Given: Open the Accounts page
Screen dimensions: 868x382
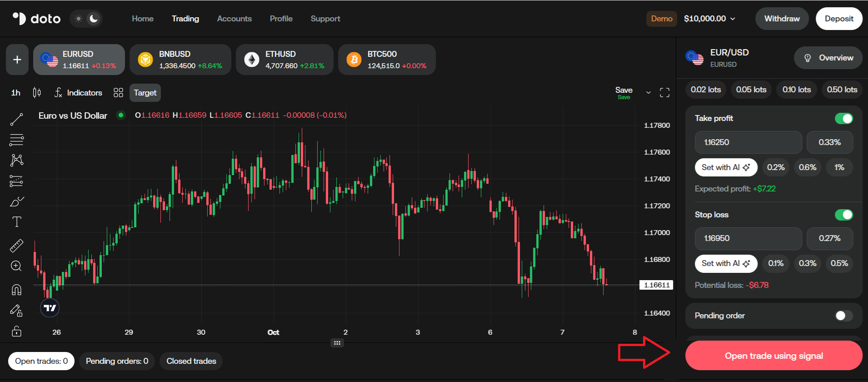Looking at the screenshot, I should click(234, 19).
